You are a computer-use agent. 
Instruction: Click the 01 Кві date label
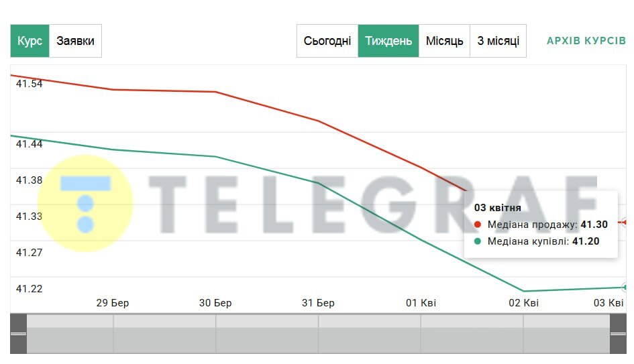(x=421, y=303)
